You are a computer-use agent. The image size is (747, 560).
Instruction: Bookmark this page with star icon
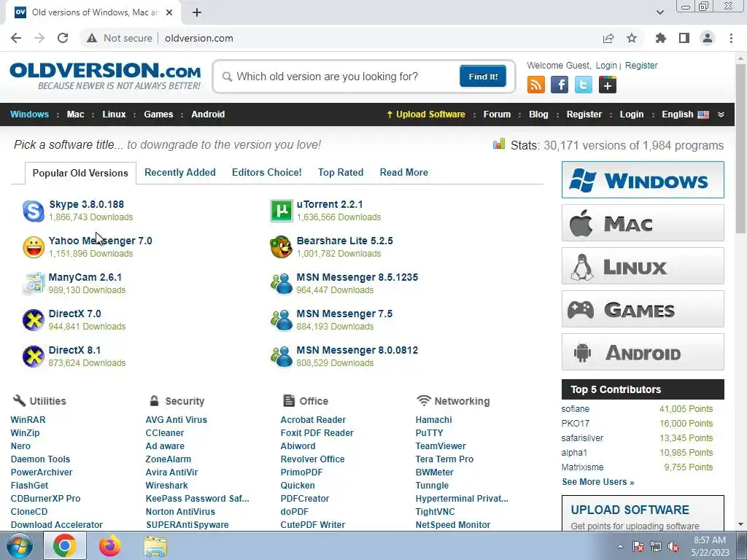pos(632,38)
